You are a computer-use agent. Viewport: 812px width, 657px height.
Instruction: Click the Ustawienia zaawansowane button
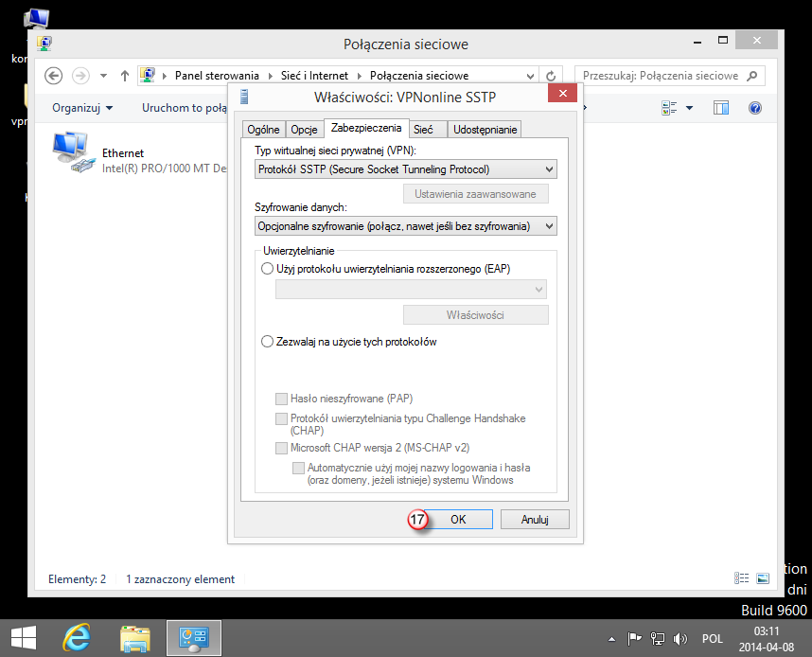coord(475,194)
